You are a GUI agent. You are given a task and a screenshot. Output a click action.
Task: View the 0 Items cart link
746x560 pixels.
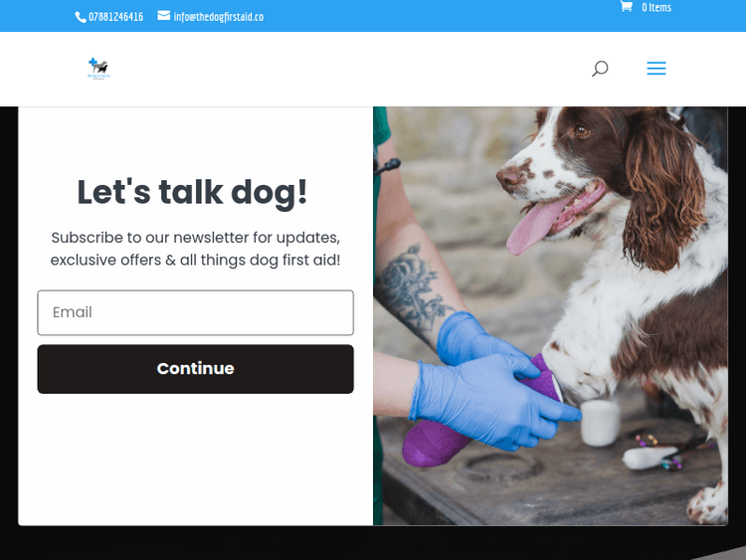[x=656, y=8]
